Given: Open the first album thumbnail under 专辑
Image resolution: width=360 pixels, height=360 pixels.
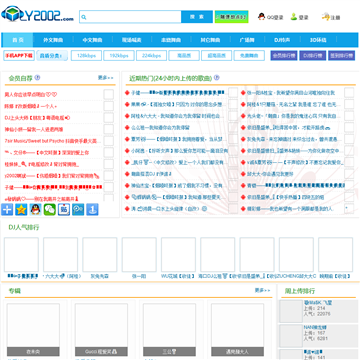Looking at the screenshot, I should [x=33, y=329].
